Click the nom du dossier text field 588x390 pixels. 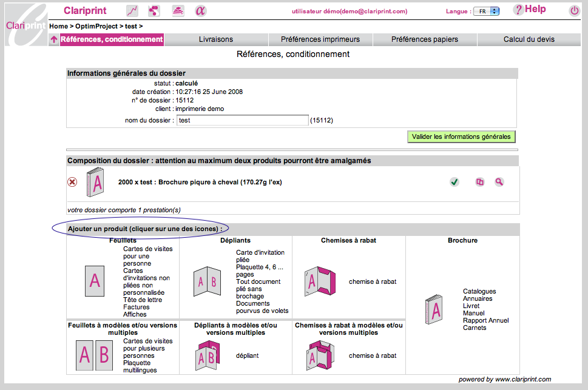coord(243,120)
